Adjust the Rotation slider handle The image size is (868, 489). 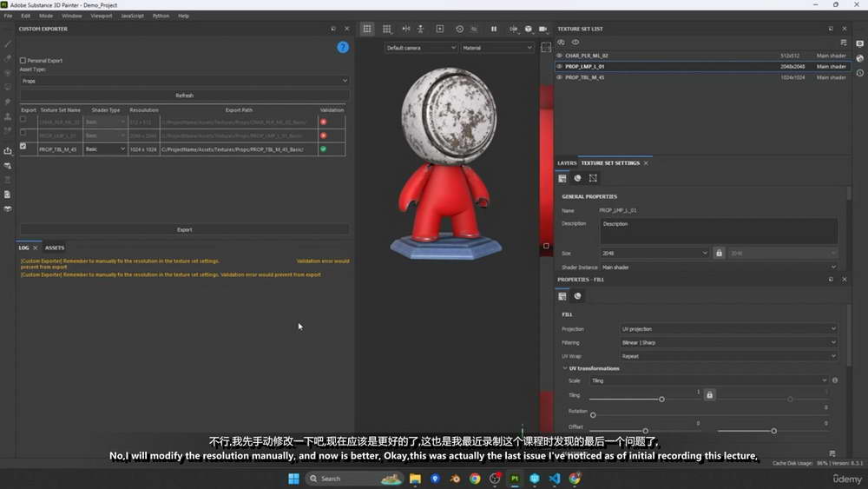pyautogui.click(x=593, y=415)
